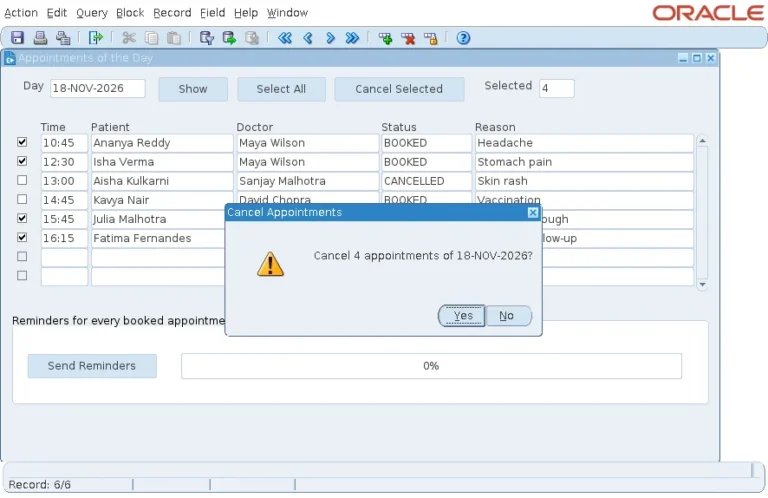Toggle checkbox of last empty row
The width and height of the screenshot is (768, 498).
tap(22, 276)
